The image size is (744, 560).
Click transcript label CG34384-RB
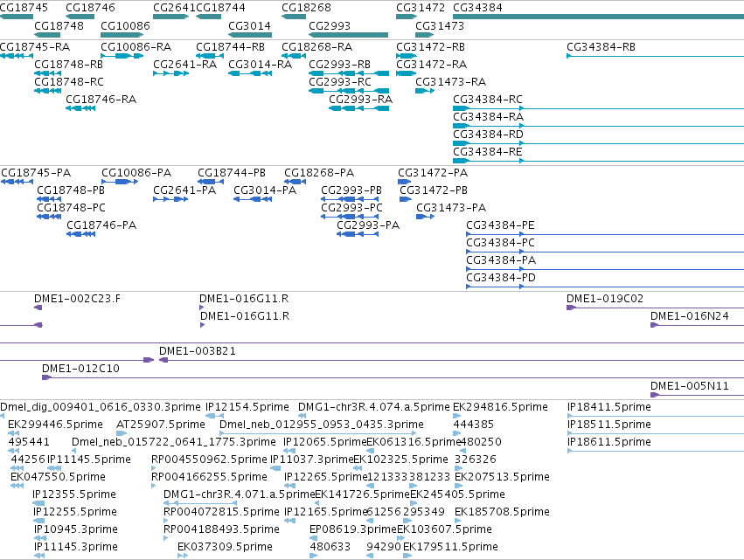[x=601, y=47]
